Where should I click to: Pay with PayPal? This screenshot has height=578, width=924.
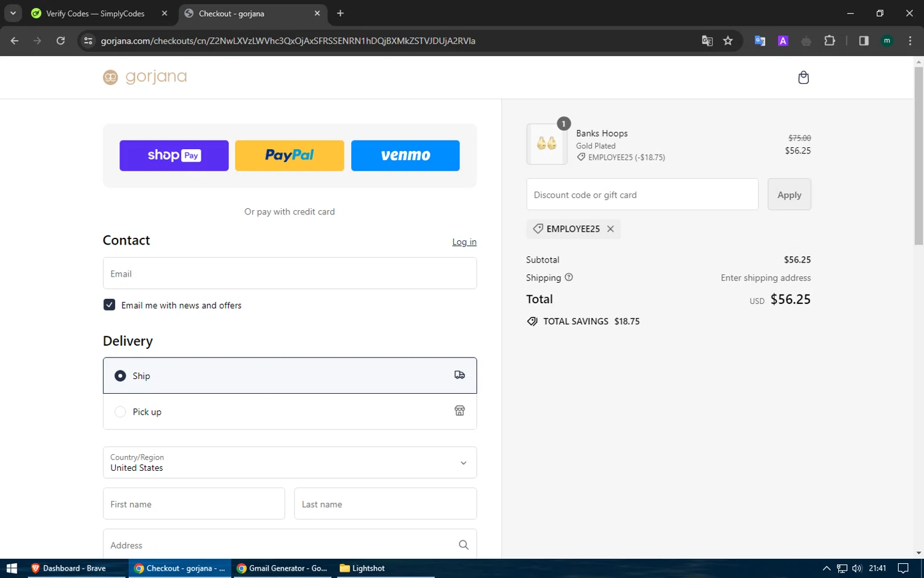[290, 155]
